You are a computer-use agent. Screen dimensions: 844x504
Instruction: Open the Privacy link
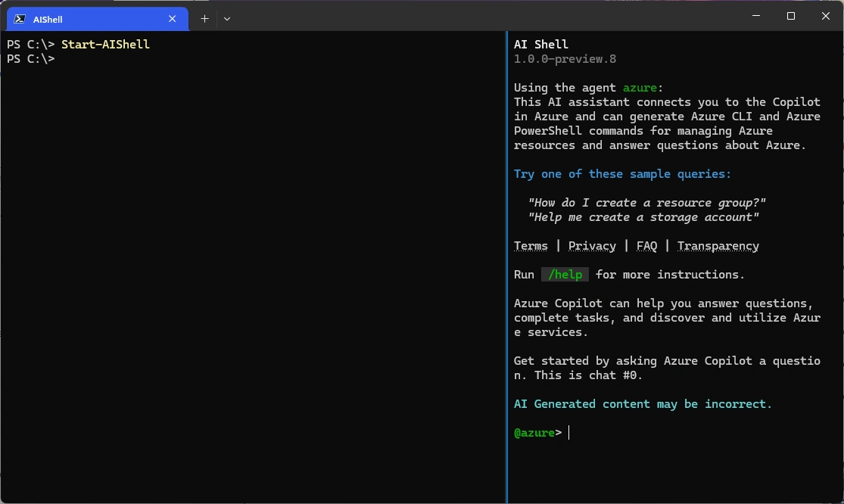tap(592, 246)
